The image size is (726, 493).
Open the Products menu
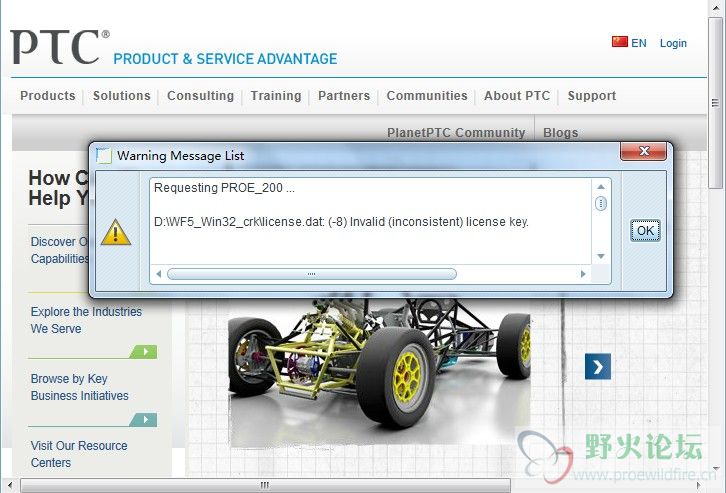[x=48, y=96]
